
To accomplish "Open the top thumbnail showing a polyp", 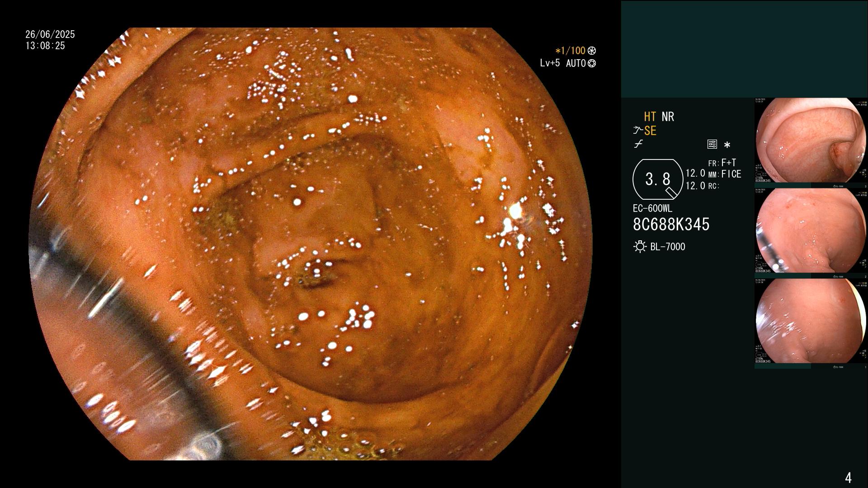I will point(811,141).
